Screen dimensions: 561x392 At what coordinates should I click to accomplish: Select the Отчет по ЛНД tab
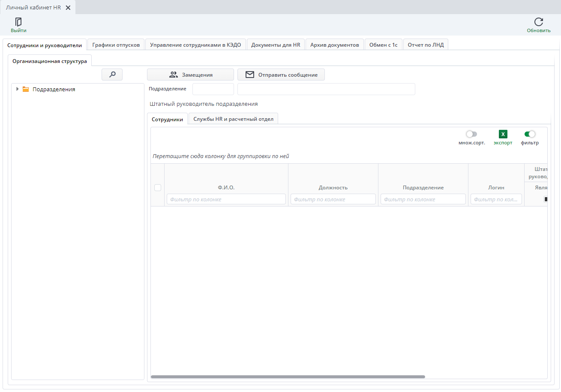[426, 45]
